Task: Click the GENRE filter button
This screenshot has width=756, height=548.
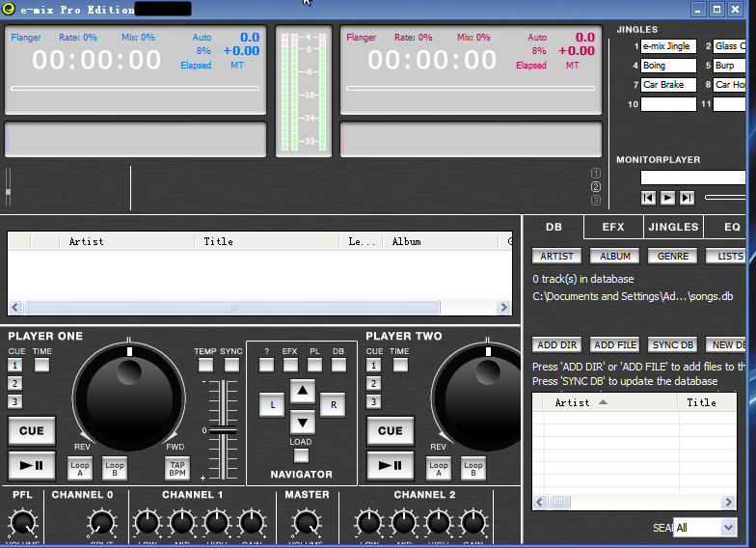Action: (672, 257)
